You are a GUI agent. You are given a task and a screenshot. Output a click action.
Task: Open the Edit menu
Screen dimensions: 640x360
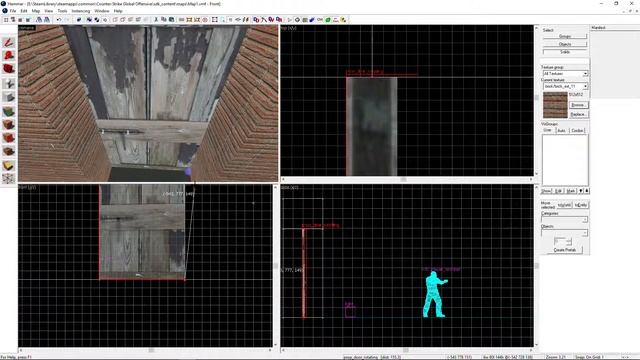(24, 11)
